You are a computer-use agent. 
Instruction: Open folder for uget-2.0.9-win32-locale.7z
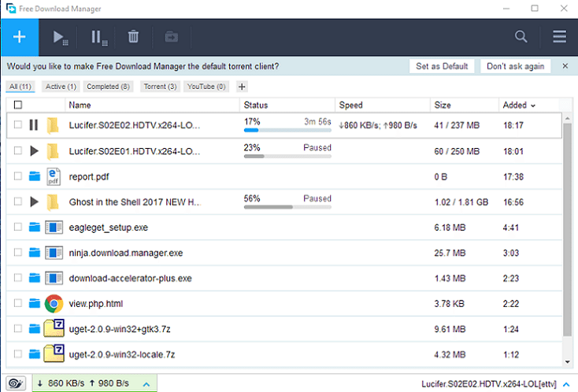[35, 354]
